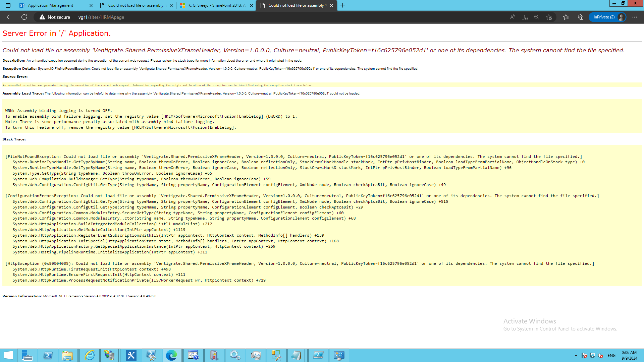This screenshot has height=362, width=644.
Task: Switch to Application Management tab
Action: (50, 5)
